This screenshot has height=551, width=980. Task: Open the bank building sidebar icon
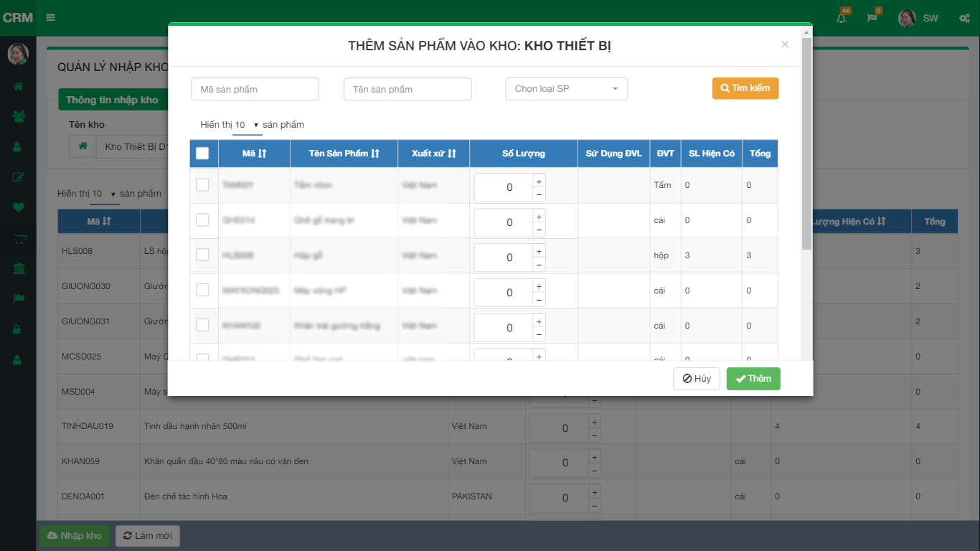coord(18,268)
